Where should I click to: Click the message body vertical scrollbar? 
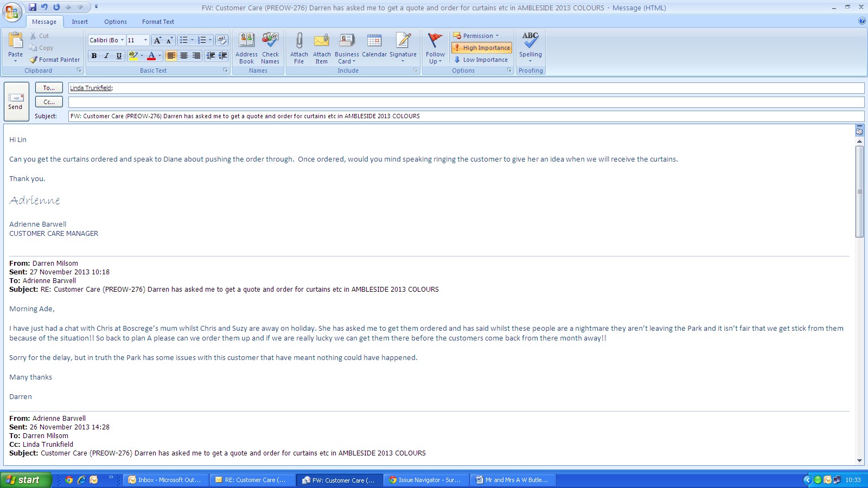pos(859,191)
